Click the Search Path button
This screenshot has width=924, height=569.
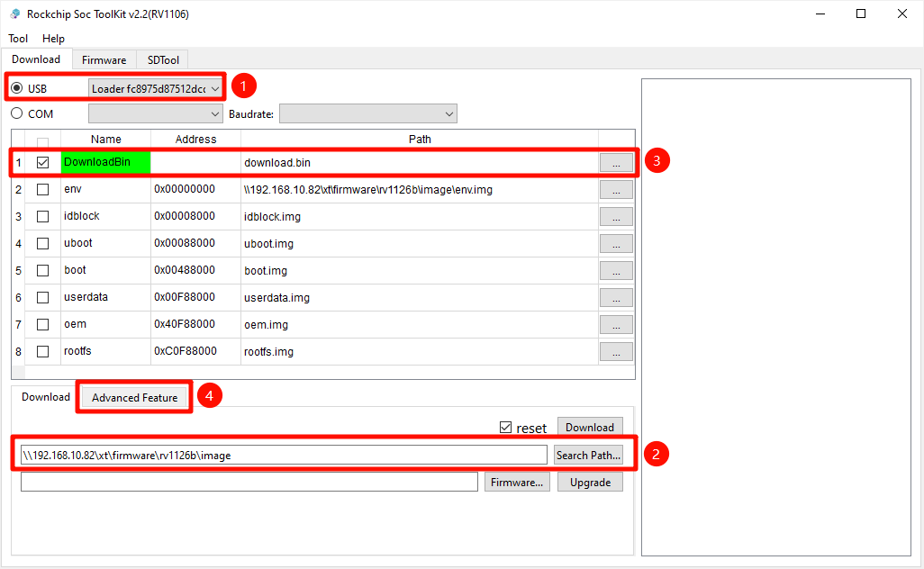coord(588,456)
